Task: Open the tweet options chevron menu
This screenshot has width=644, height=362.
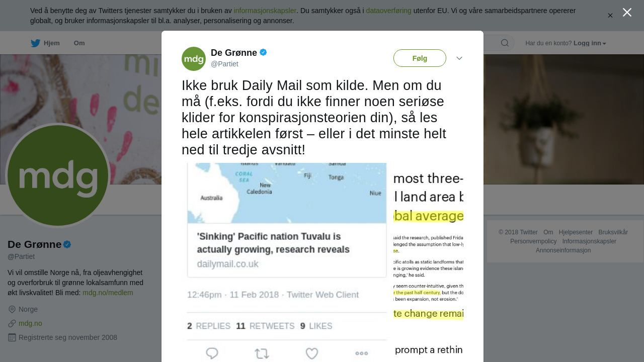Action: [x=459, y=58]
